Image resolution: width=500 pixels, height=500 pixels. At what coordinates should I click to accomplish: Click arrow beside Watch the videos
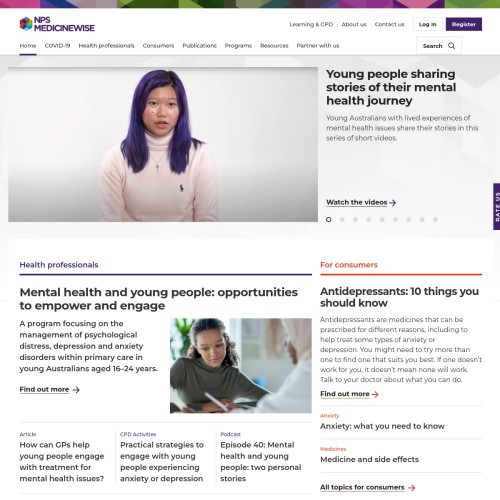click(x=393, y=203)
